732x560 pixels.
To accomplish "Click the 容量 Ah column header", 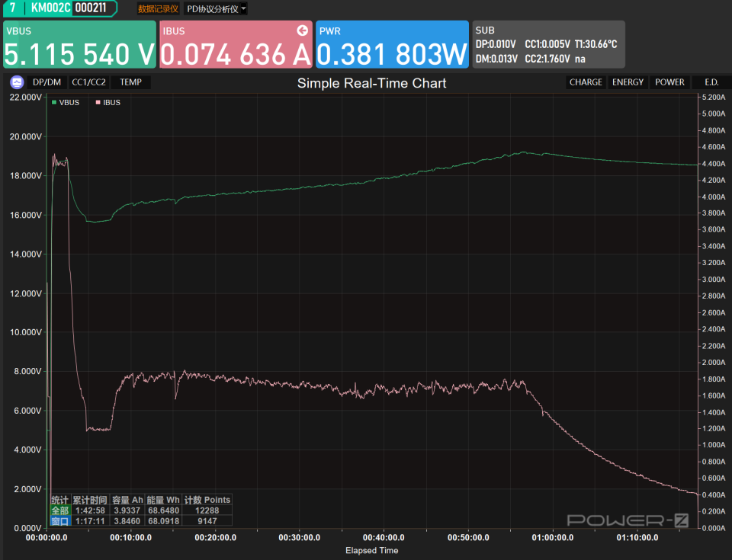I will click(127, 500).
